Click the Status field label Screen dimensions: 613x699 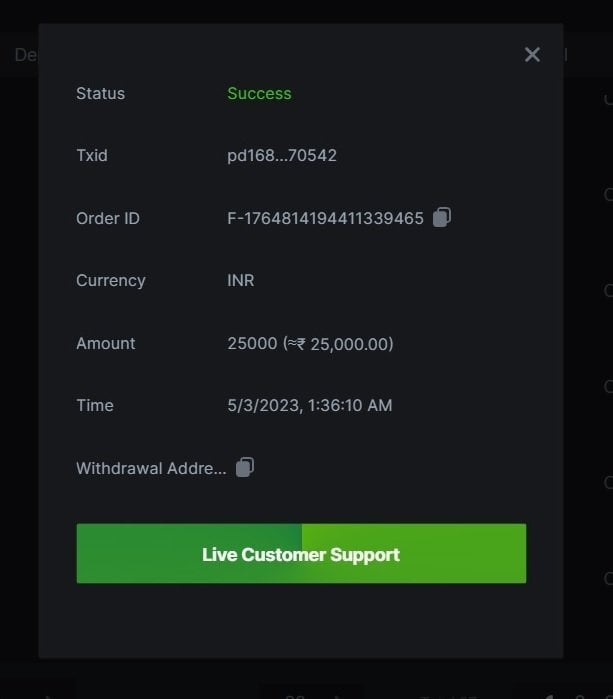[100, 93]
